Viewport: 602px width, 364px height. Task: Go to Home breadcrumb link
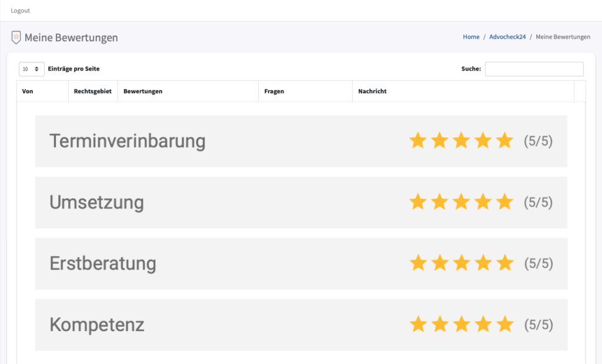click(x=471, y=37)
